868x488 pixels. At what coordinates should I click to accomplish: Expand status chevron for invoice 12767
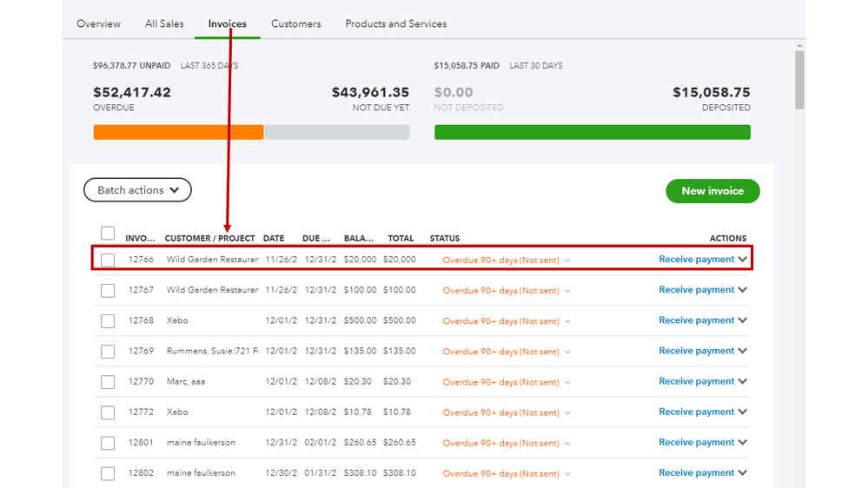click(x=567, y=291)
